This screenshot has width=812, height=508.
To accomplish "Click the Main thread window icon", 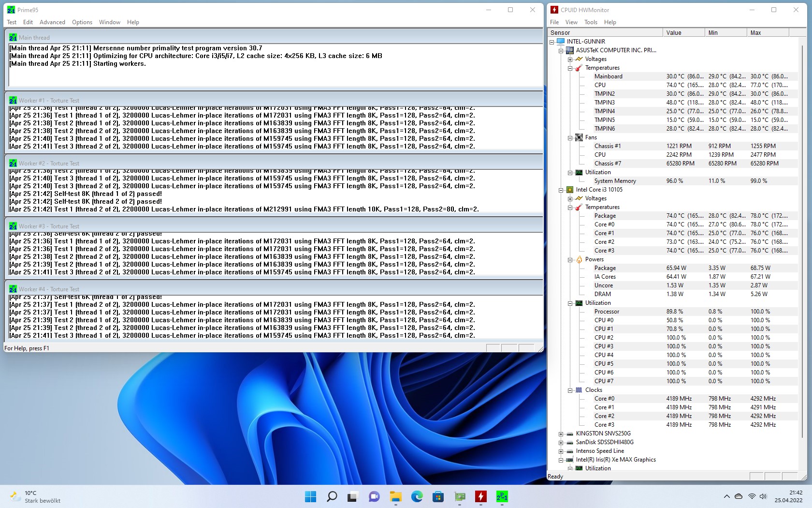I will 13,37.
